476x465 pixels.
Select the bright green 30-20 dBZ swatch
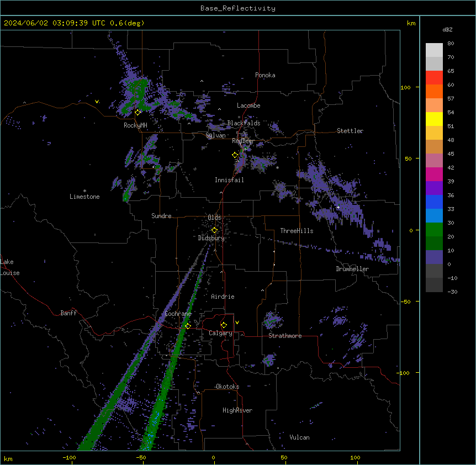[434, 230]
